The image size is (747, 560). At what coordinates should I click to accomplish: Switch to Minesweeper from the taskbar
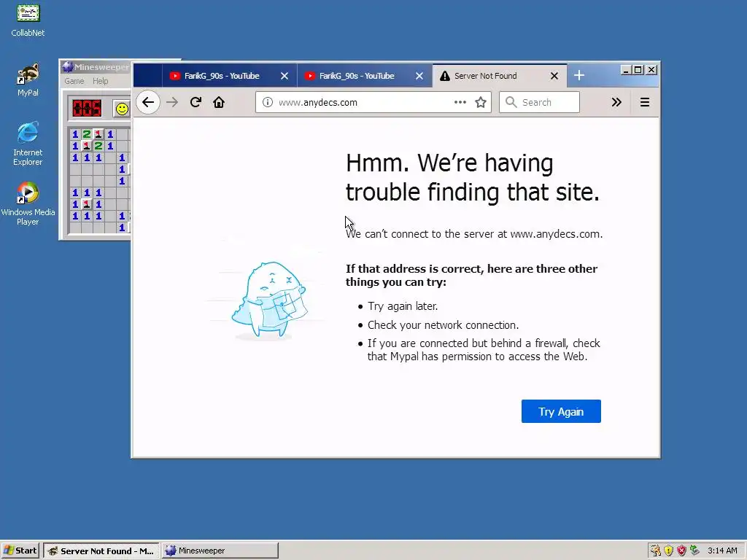click(220, 551)
